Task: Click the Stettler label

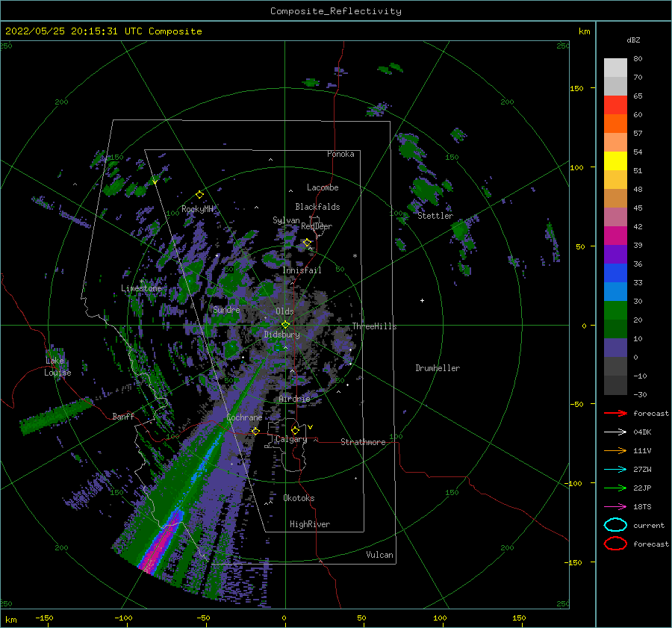Action: [x=435, y=216]
